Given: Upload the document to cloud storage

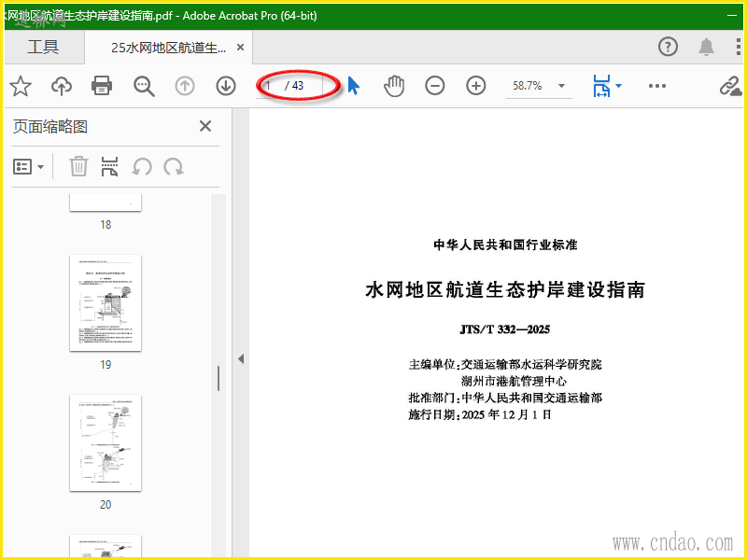Looking at the screenshot, I should point(62,86).
